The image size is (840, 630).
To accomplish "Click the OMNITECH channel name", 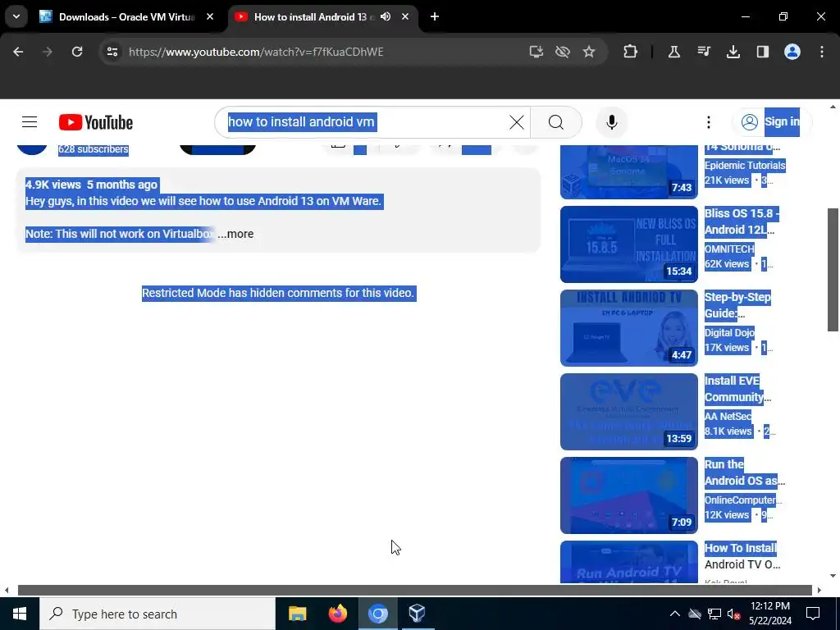I will [x=729, y=249].
